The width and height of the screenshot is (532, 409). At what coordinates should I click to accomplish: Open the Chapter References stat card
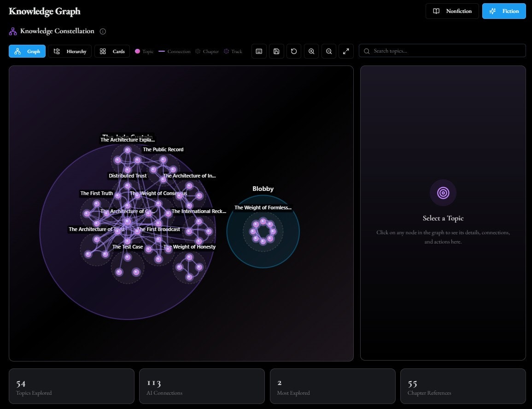(463, 386)
